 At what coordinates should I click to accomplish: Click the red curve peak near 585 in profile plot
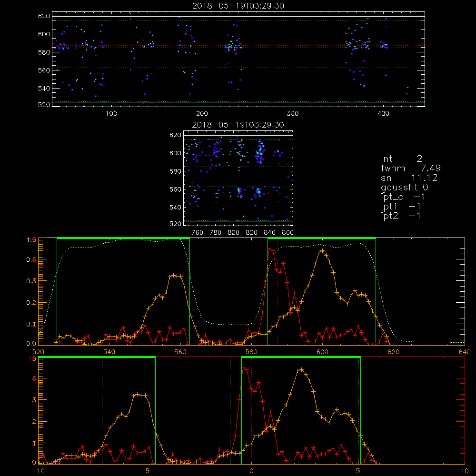pos(269,248)
